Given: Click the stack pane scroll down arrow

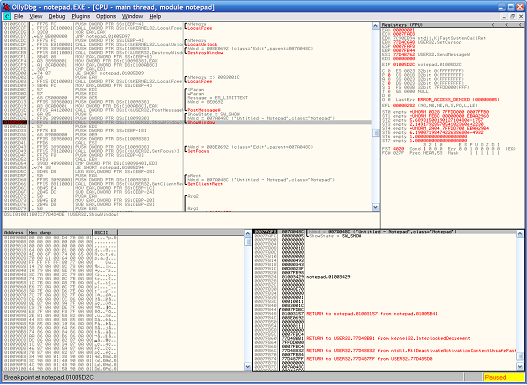Looking at the screenshot, I should 520,367.
